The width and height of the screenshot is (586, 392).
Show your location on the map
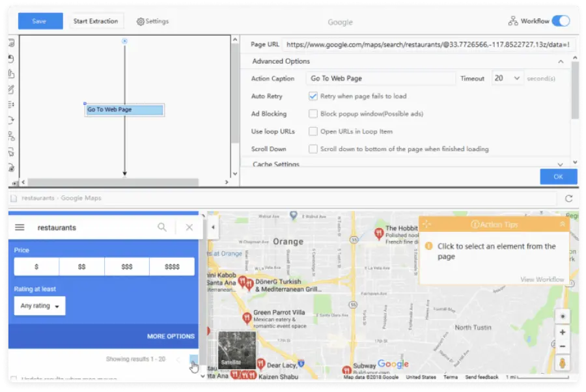[563, 316]
